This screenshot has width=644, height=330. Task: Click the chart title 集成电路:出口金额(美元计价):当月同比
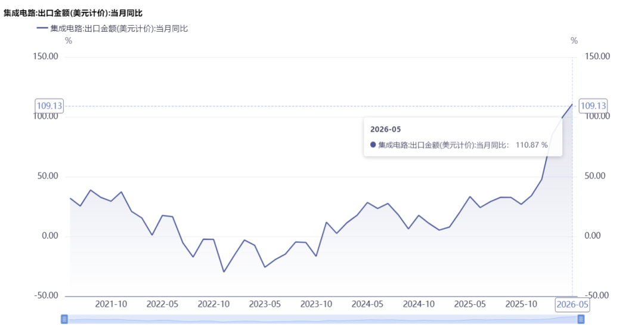coord(73,13)
